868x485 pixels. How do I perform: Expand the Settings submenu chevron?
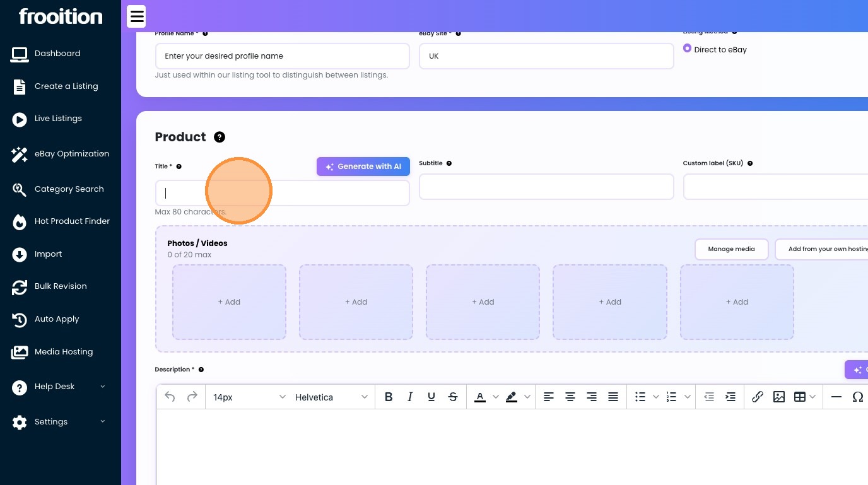pyautogui.click(x=103, y=421)
